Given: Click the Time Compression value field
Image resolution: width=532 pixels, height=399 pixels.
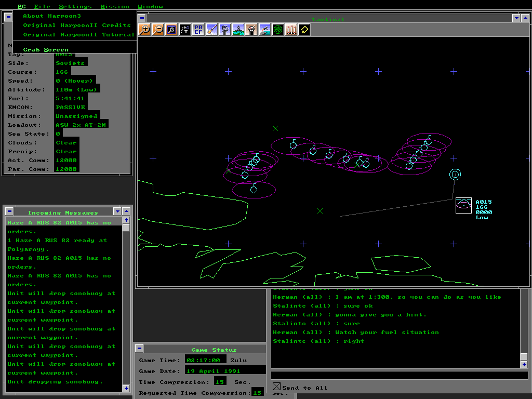Looking at the screenshot, I should 220,382.
